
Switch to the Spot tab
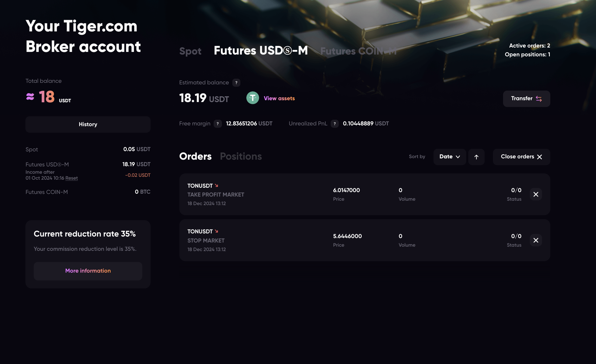(x=190, y=51)
